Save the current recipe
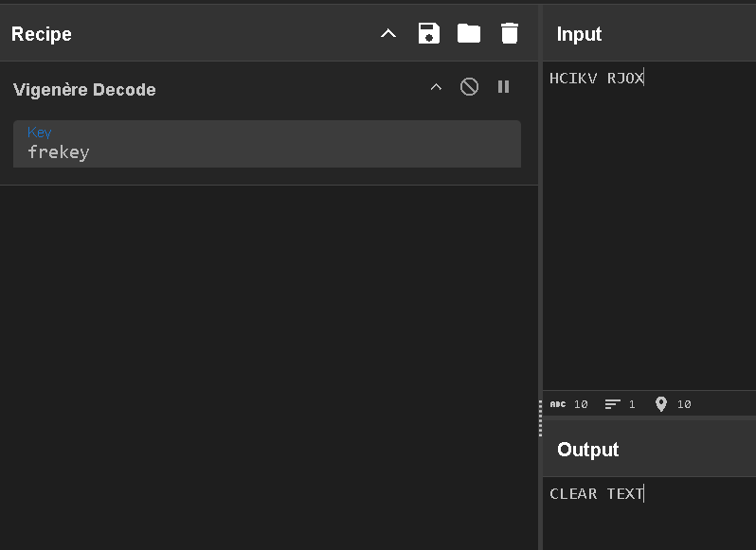Viewport: 756px width, 550px height. 429,34
